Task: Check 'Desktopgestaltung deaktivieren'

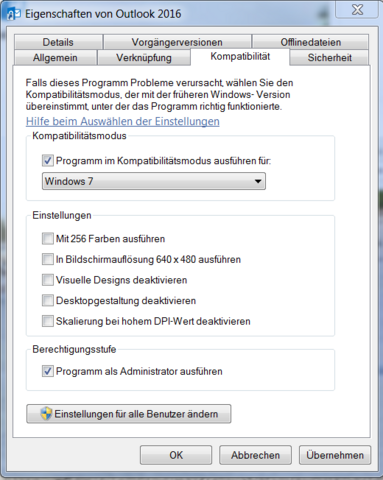Action: click(x=48, y=301)
